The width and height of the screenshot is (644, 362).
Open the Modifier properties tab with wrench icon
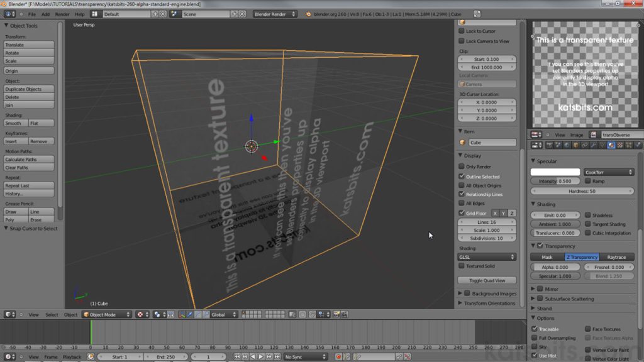593,146
